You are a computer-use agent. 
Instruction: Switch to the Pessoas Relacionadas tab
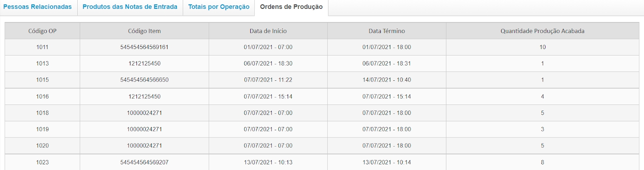pos(37,7)
